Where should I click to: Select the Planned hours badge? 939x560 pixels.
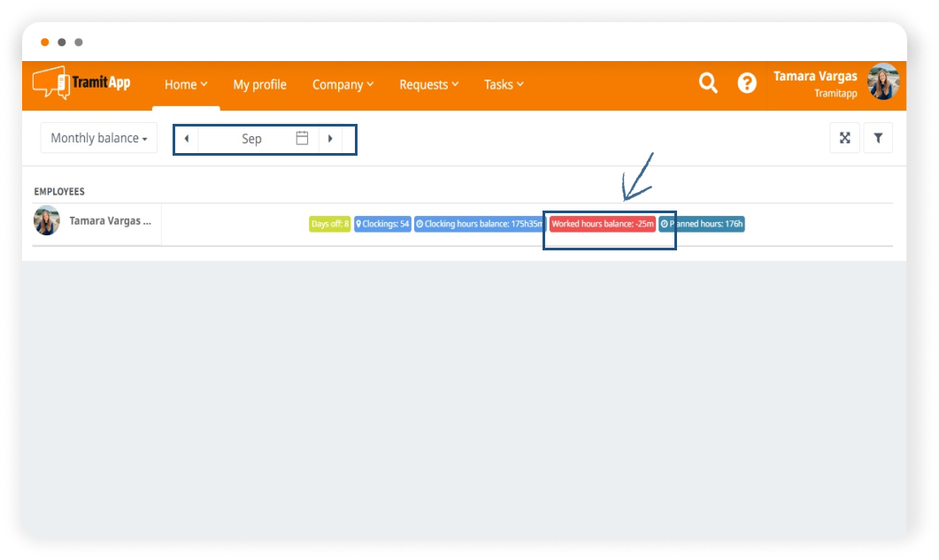click(x=702, y=224)
